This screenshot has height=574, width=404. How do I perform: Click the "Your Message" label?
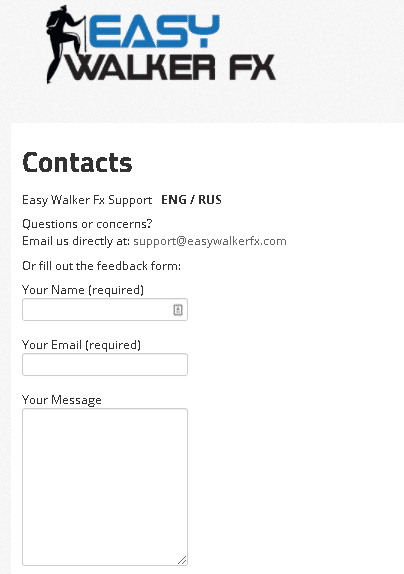tap(62, 400)
